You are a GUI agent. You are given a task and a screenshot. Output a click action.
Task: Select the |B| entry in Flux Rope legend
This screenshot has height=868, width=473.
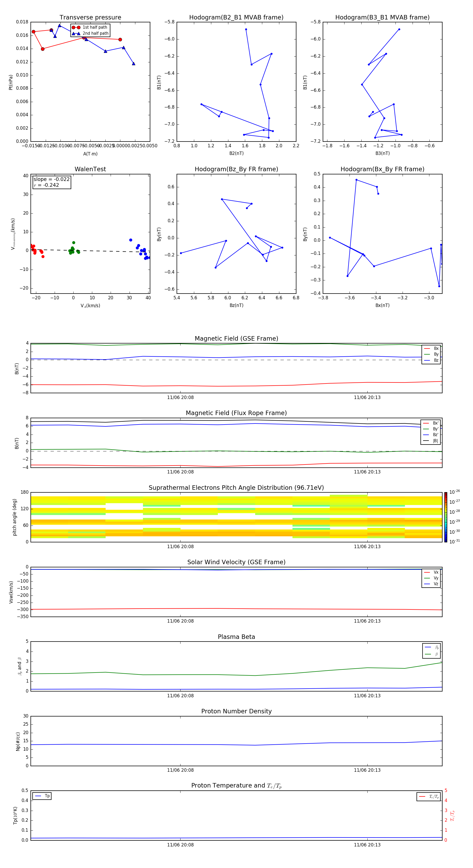coord(431,441)
